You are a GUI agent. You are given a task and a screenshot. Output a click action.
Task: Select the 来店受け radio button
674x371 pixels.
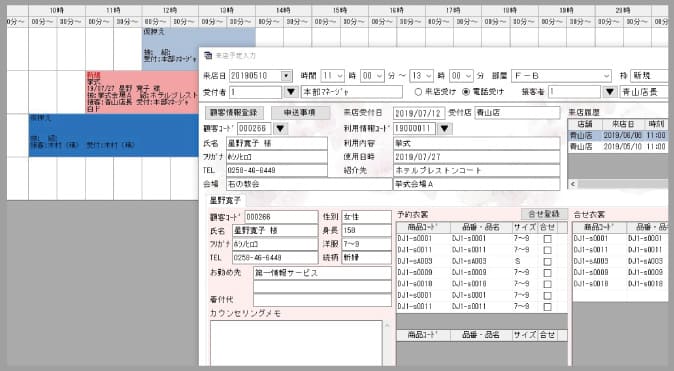(x=418, y=92)
